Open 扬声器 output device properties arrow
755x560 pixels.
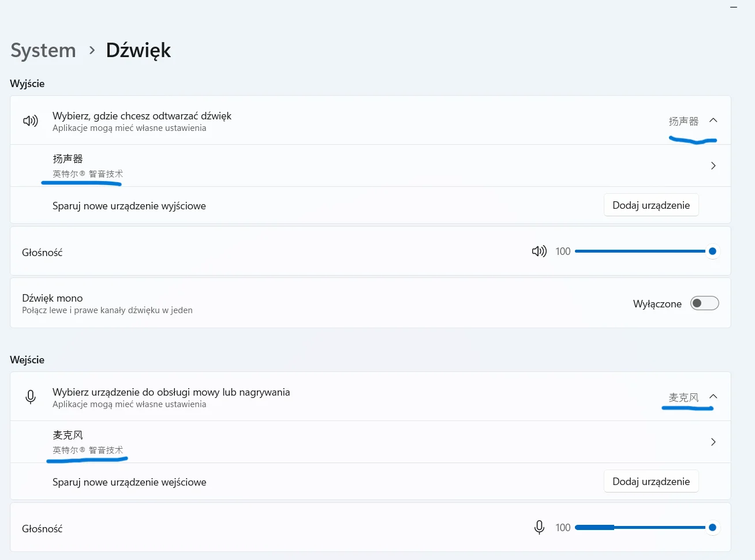[713, 166]
